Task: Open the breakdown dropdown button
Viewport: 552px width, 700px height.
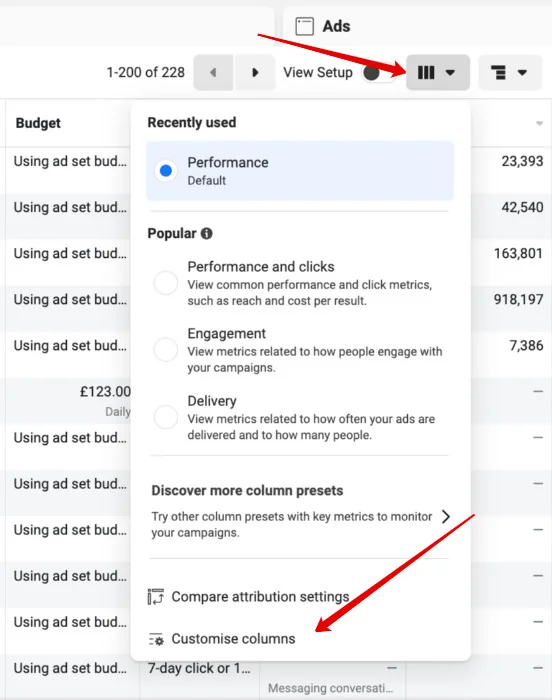Action: [510, 72]
